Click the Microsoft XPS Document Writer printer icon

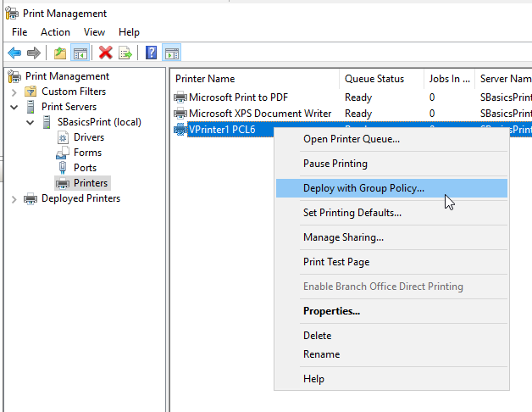[180, 113]
